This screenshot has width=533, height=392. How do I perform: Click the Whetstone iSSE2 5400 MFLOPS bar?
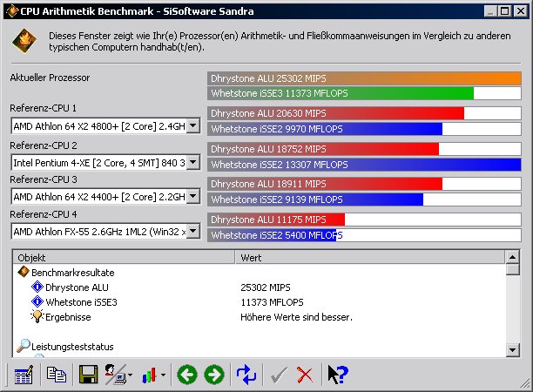pyautogui.click(x=364, y=235)
